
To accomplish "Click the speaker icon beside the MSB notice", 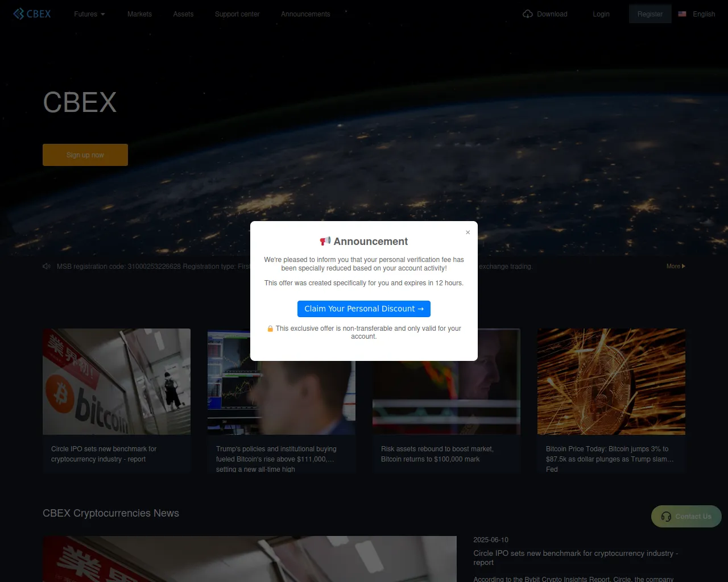I will tap(47, 266).
